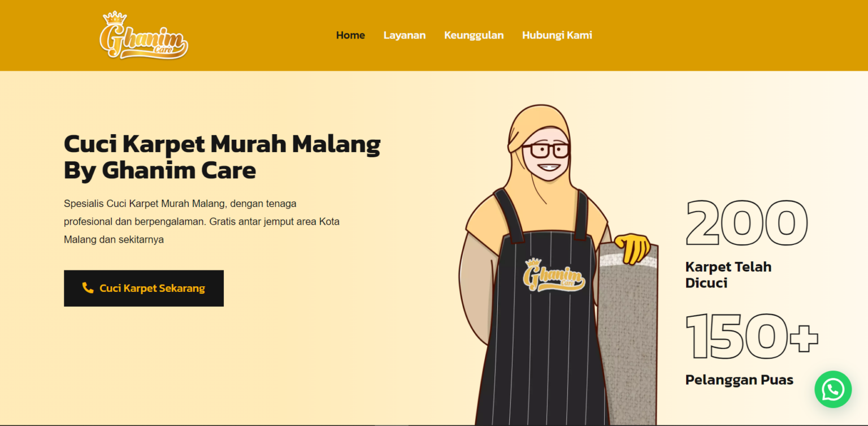Open the Hubungi Kami menu link

[x=557, y=35]
